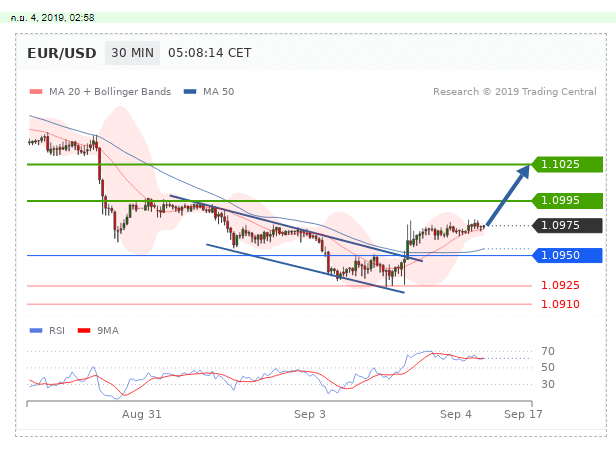Click the RSI legend swatch
616x454 pixels.
36,331
